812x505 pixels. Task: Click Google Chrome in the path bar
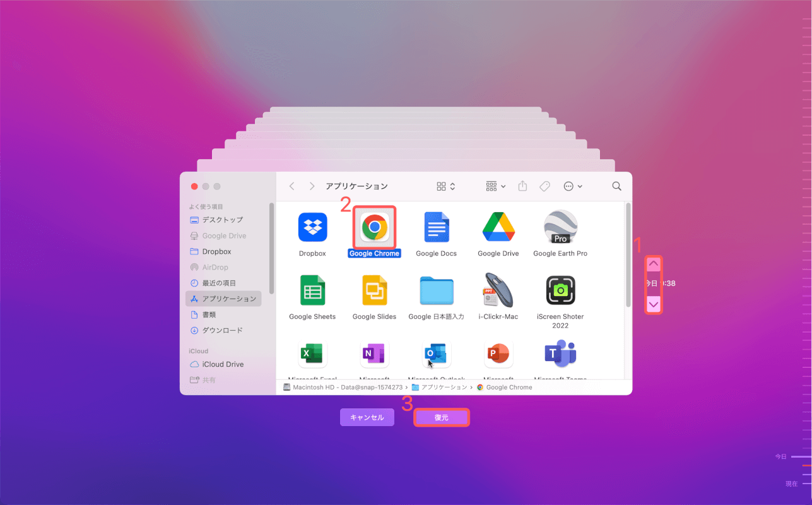point(505,387)
